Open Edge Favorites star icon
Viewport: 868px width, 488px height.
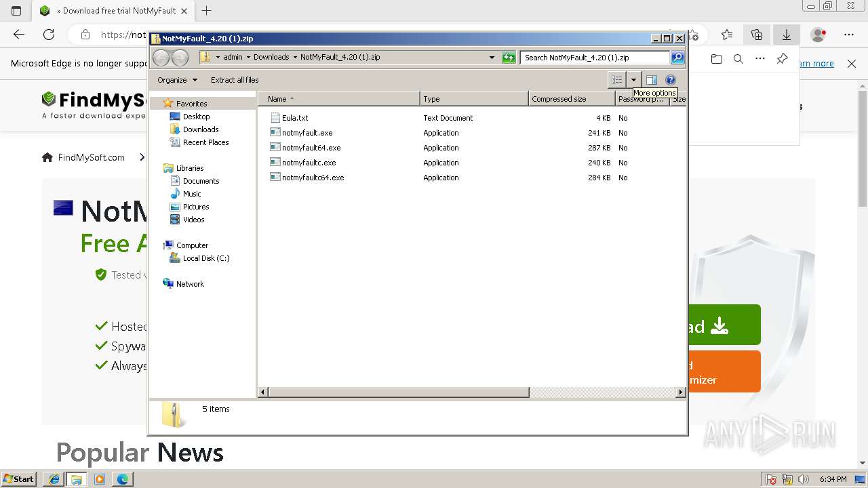click(727, 35)
